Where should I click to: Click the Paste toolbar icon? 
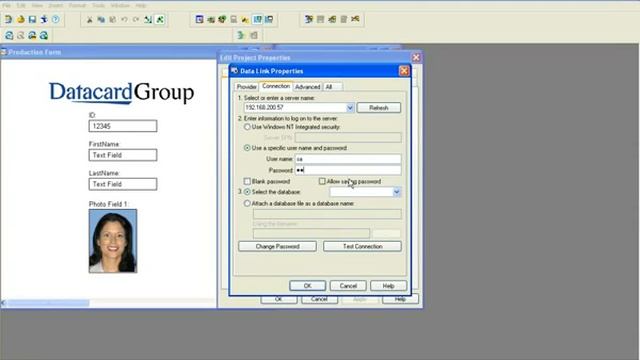click(x=113, y=19)
